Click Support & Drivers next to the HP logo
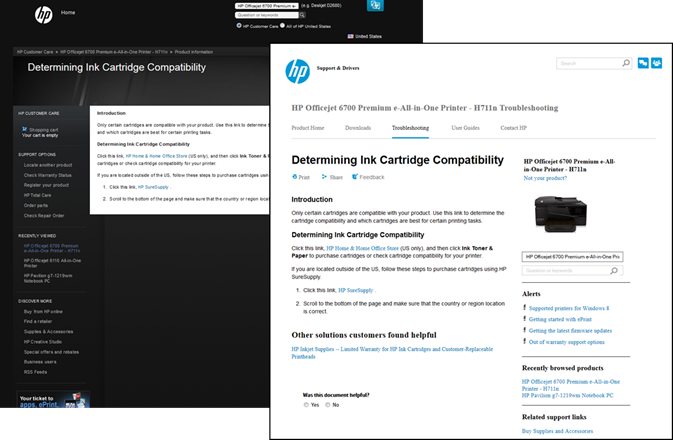673x440 pixels. 338,68
